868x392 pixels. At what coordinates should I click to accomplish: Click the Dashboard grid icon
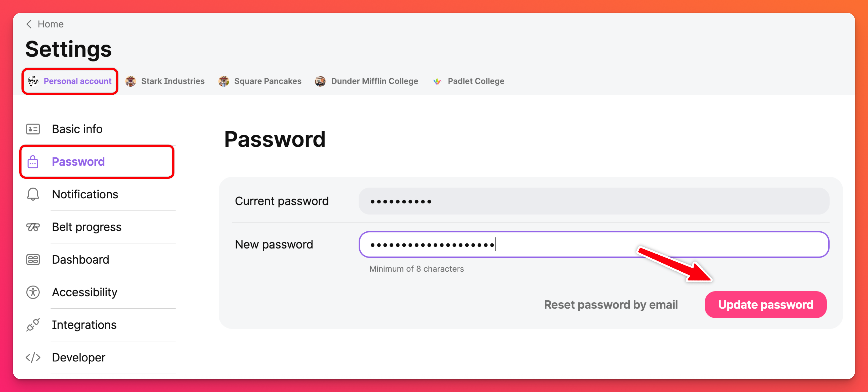33,259
